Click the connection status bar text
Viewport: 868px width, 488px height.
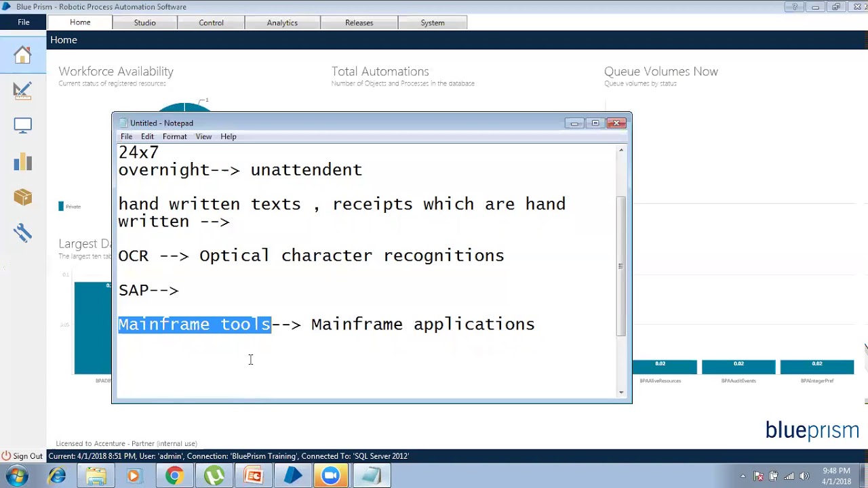pos(229,456)
